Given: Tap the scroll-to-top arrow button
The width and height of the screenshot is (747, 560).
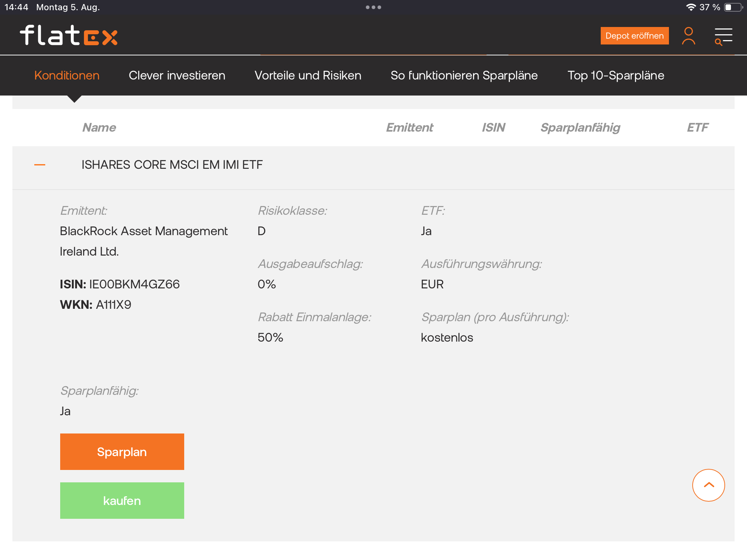Looking at the screenshot, I should pos(708,485).
